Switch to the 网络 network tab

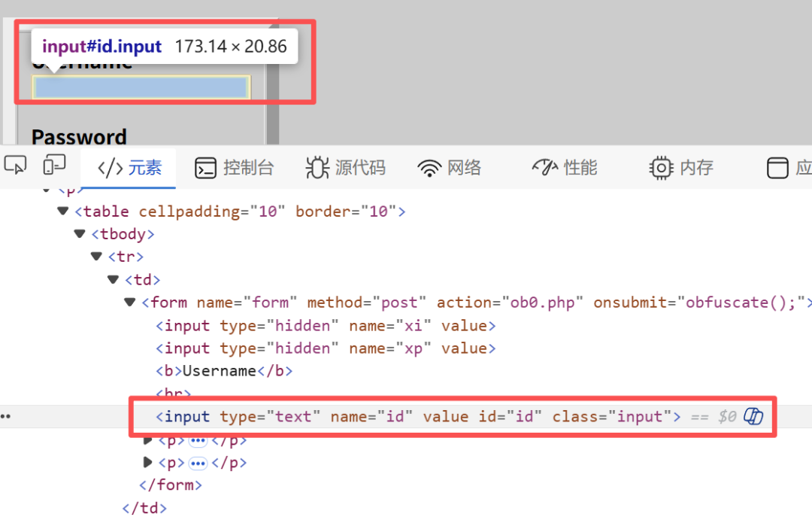[x=450, y=168]
